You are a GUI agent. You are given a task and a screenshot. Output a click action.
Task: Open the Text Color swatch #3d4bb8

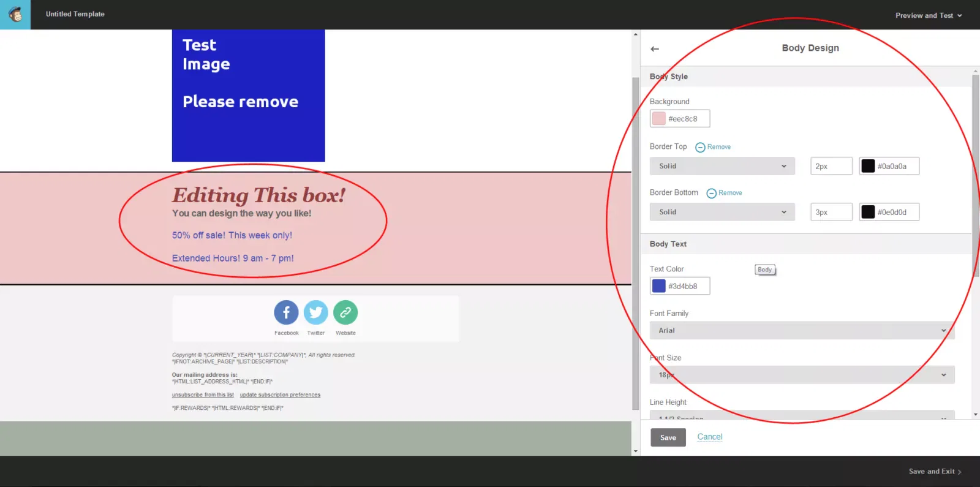(659, 286)
